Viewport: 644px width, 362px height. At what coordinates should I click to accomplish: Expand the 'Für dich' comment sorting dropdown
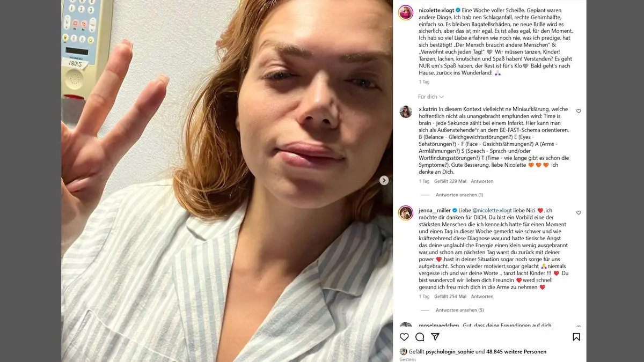(431, 97)
